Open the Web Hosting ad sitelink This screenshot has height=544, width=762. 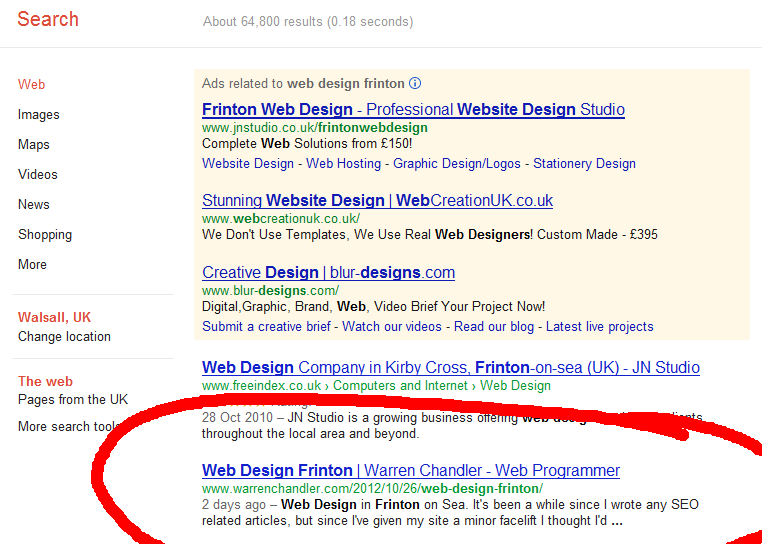coord(344,164)
